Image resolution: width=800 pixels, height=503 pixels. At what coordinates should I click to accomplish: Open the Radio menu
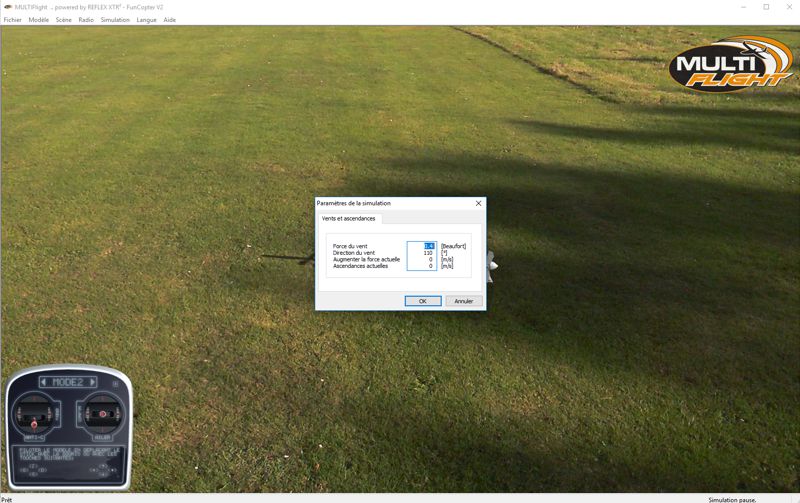86,20
